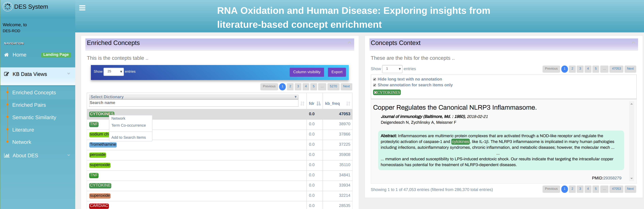
Task: Click the KB Data Views edit icon
Action: pos(6,74)
